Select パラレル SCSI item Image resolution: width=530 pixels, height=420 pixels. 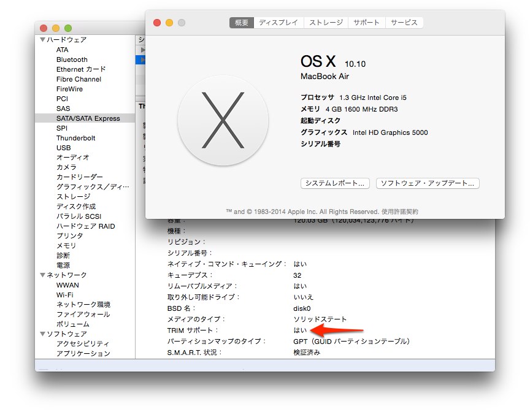pyautogui.click(x=79, y=216)
